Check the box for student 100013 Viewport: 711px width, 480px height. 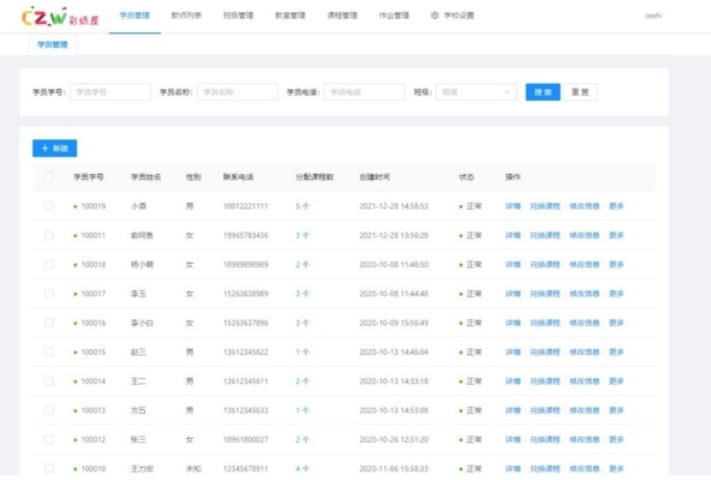point(49,410)
